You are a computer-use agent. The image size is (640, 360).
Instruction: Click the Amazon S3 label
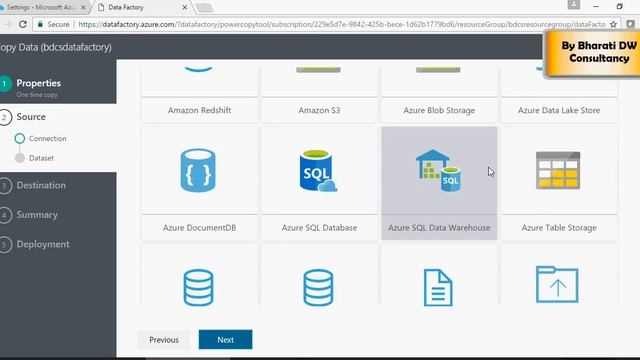[x=319, y=110]
